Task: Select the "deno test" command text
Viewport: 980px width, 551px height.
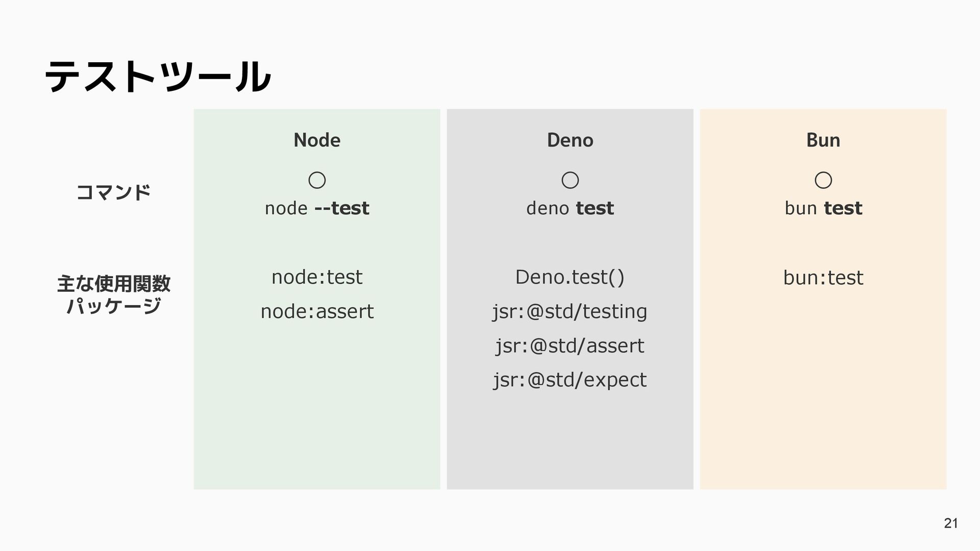Action: point(570,208)
